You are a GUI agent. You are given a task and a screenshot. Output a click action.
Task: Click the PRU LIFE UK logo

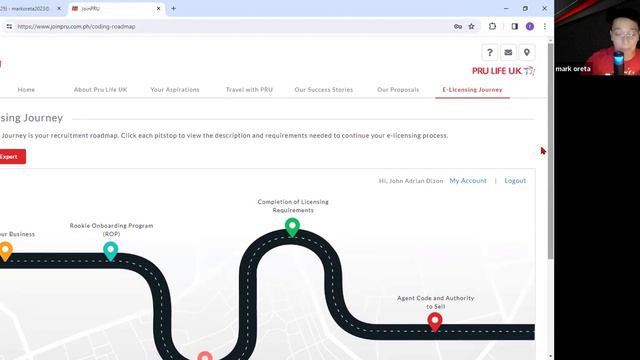[x=503, y=71]
